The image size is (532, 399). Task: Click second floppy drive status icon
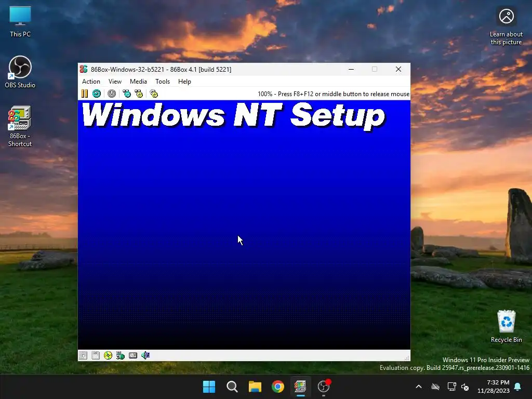[x=96, y=355]
